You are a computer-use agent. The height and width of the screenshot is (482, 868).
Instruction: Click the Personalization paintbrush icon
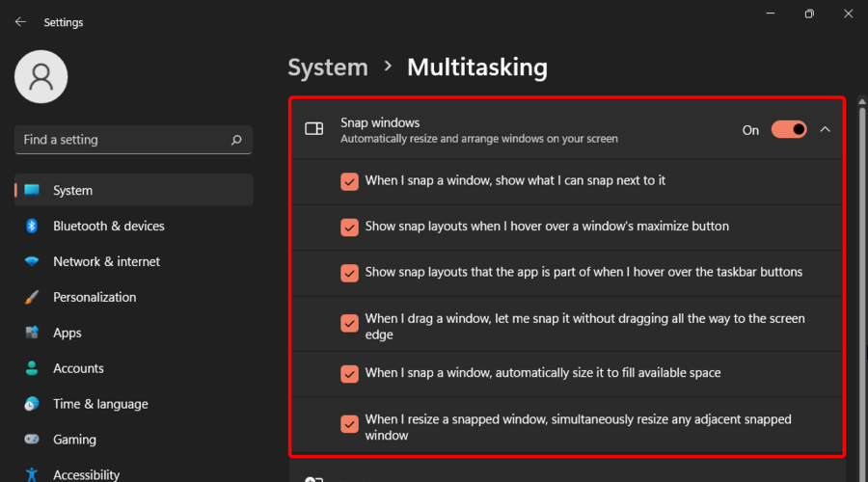[32, 297]
